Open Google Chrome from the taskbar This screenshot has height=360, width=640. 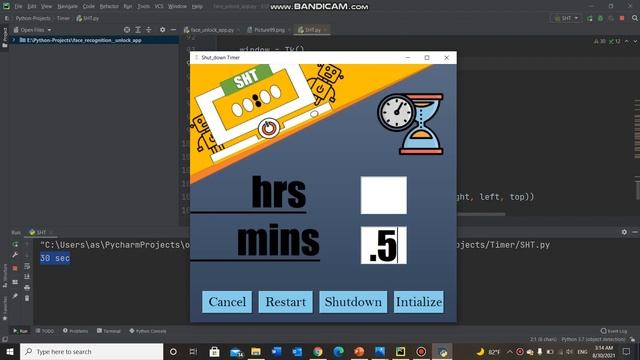coord(318,351)
